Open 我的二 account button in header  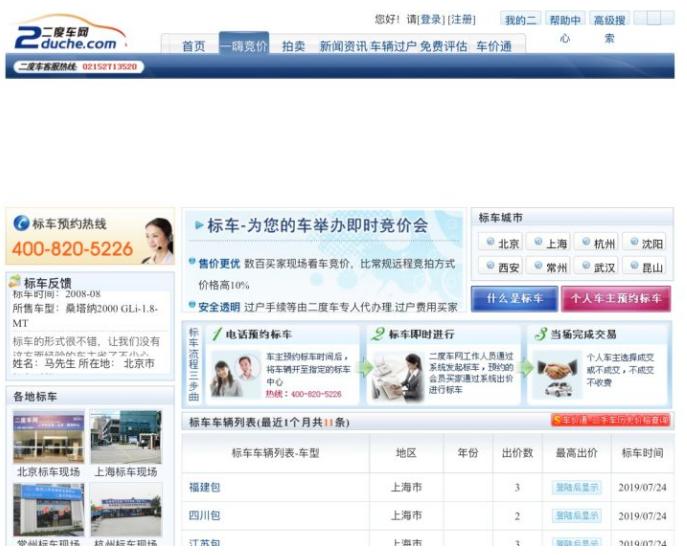(520, 20)
